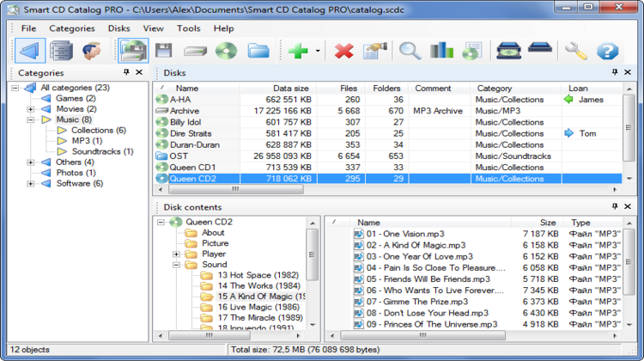Click the report with CD icon
The image size is (644, 361).
click(472, 51)
